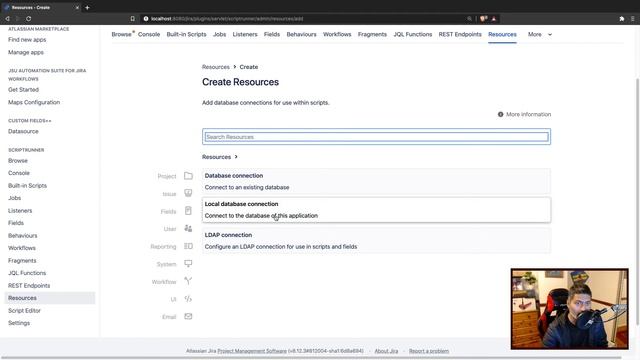Reload the page with browser refresh icon
Viewport: 640px width, 360px height.
click(29, 19)
